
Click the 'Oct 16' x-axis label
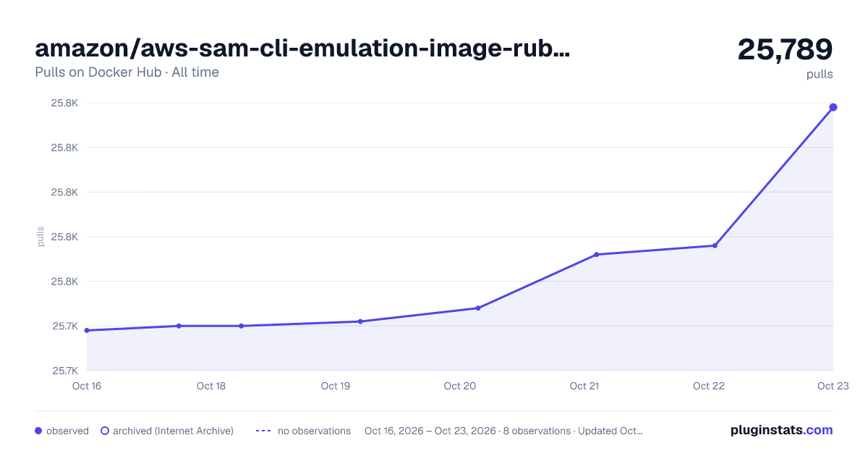(87, 386)
